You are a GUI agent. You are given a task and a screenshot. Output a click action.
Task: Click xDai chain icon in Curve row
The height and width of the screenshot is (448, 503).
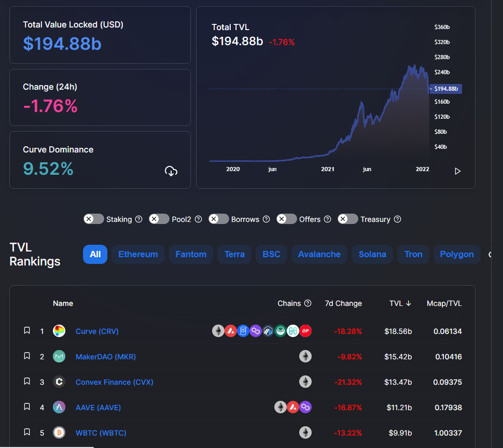pyautogui.click(x=281, y=331)
